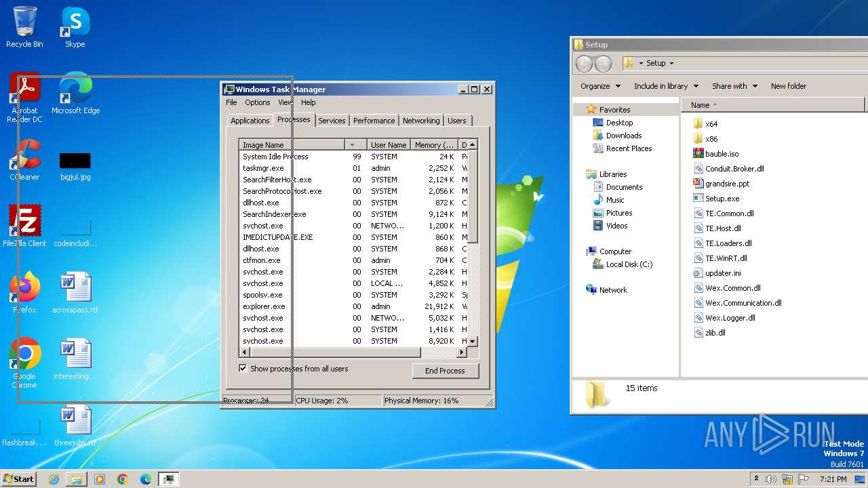Open the Help menu in Task Manager
Viewport: 868px width, 488px height.
coord(309,102)
